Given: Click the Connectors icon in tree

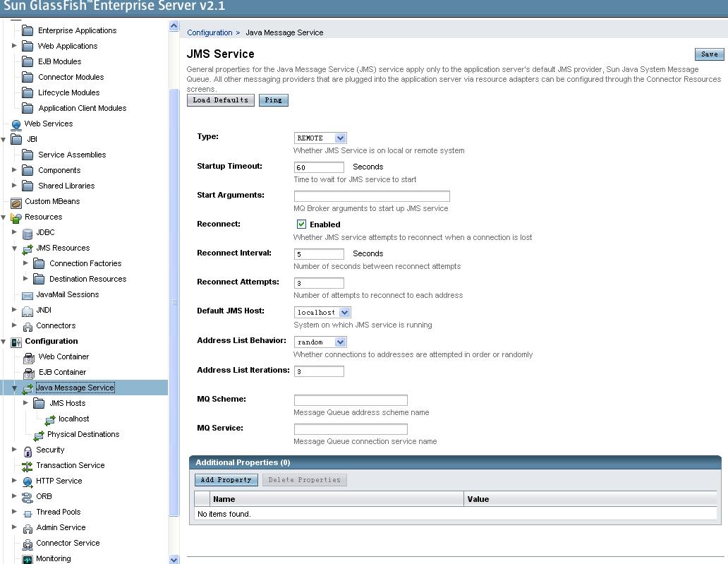Looking at the screenshot, I should click(x=28, y=327).
